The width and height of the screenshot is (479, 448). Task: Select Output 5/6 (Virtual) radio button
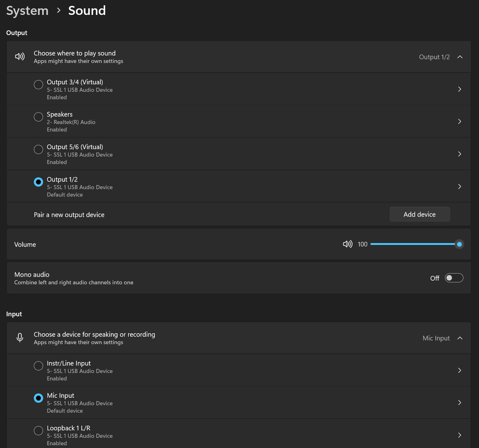(x=38, y=149)
